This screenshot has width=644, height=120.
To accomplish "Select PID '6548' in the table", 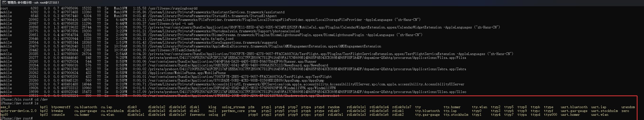I will [35, 16].
